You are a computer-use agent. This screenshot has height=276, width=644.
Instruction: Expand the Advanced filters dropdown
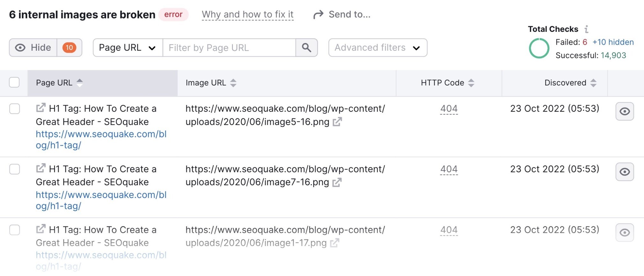click(378, 48)
